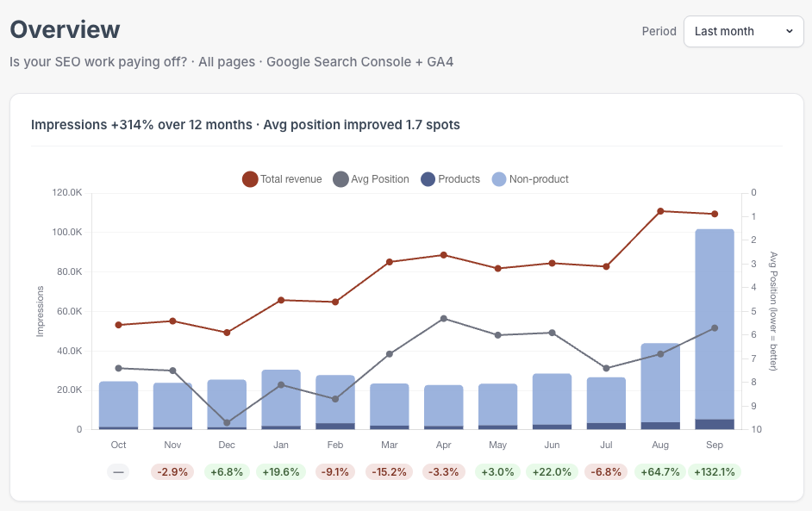
Task: Click the +22.0% change badge
Action: (x=552, y=472)
